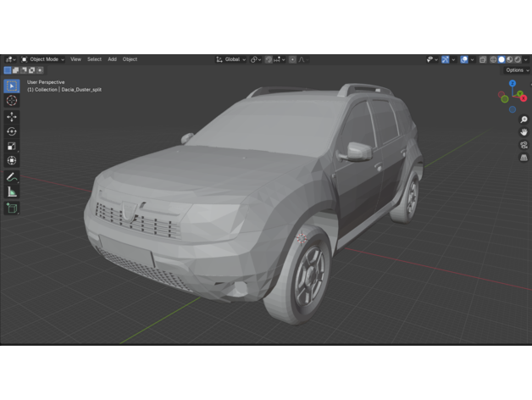Click the Object menu
Screen dimensions: 532x400
click(130, 59)
